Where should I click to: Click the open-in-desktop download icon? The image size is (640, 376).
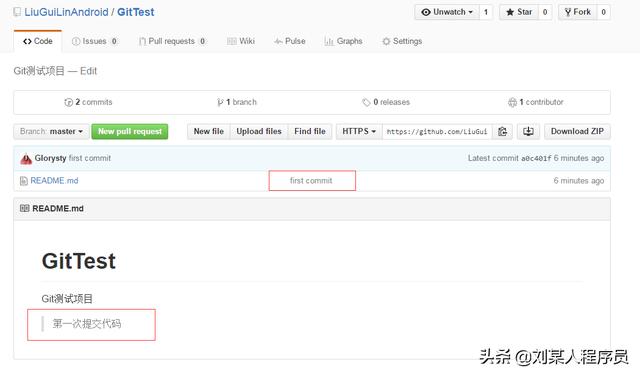click(x=528, y=131)
